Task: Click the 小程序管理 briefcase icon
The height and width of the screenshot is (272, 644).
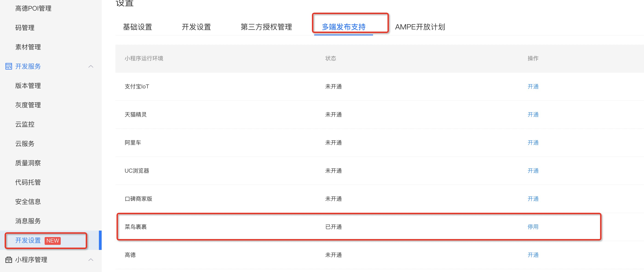Action: [9, 260]
